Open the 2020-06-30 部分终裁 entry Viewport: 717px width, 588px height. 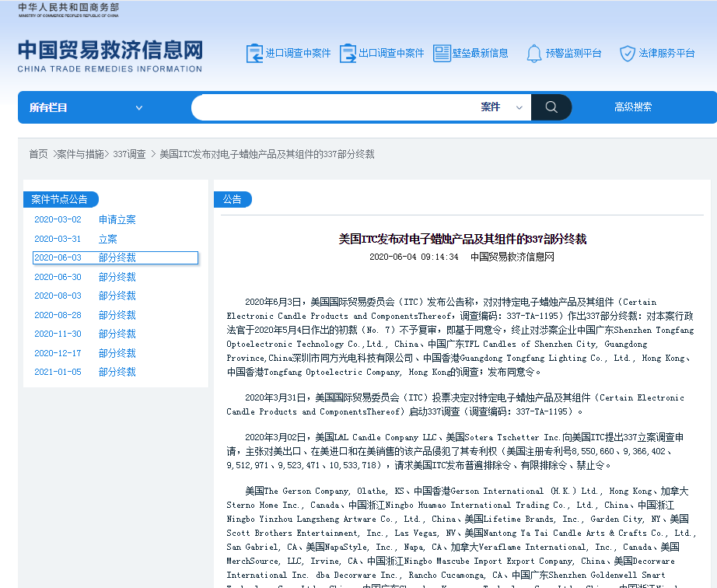(x=85, y=277)
